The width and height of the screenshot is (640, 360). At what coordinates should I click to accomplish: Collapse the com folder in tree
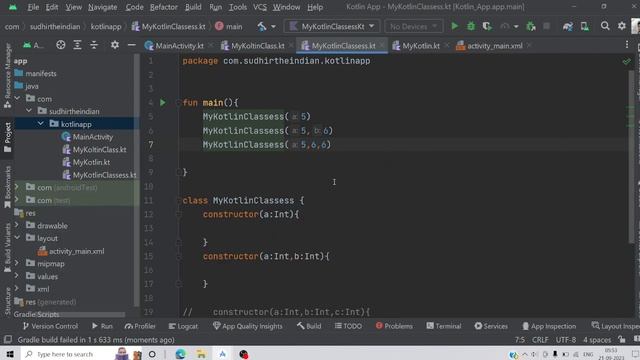pyautogui.click(x=18, y=98)
